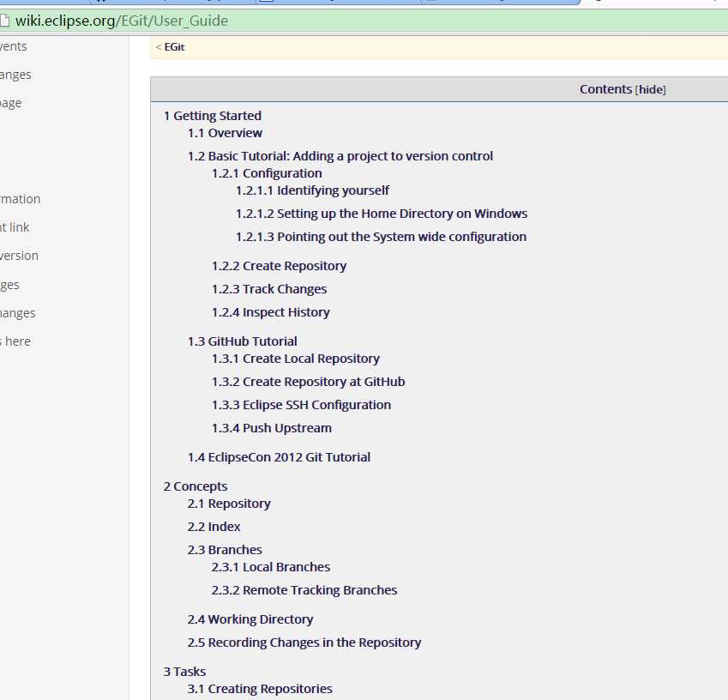Open the EGit parent page link
Image resolution: width=728 pixels, height=700 pixels.
[174, 47]
